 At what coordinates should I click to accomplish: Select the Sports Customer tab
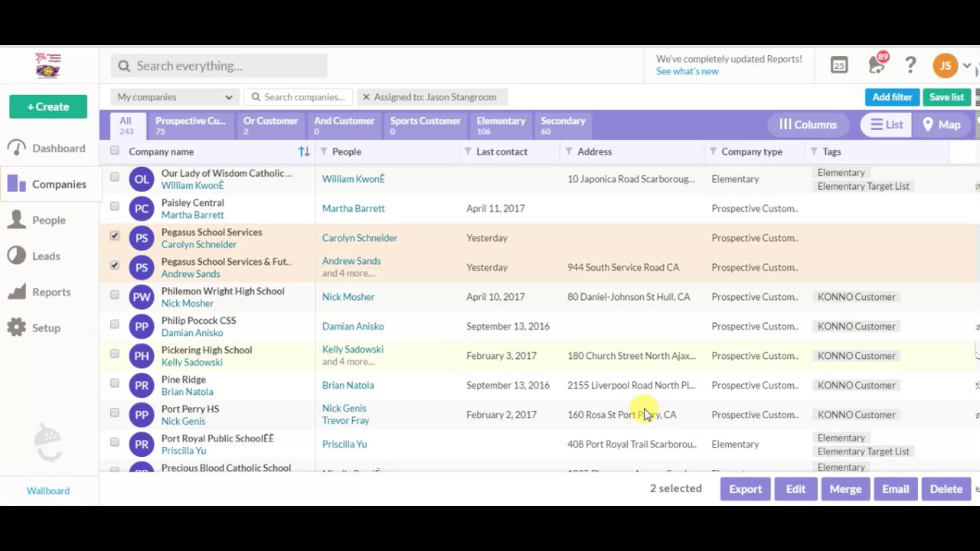[425, 126]
